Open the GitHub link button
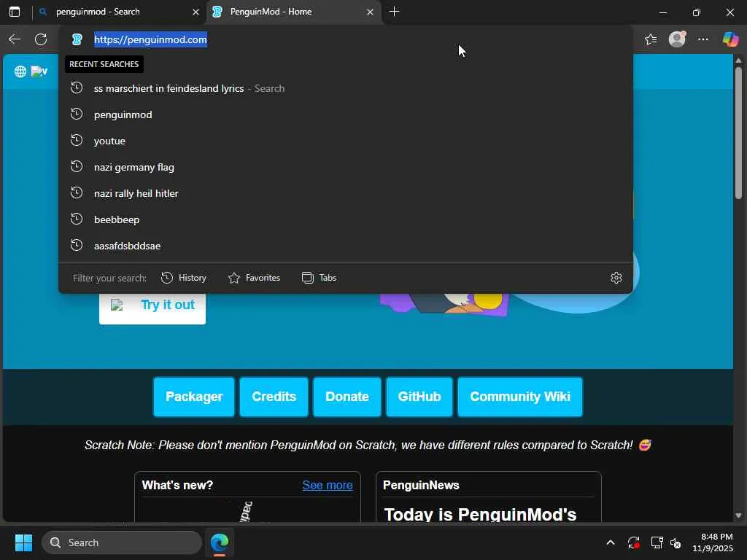 [x=419, y=397]
